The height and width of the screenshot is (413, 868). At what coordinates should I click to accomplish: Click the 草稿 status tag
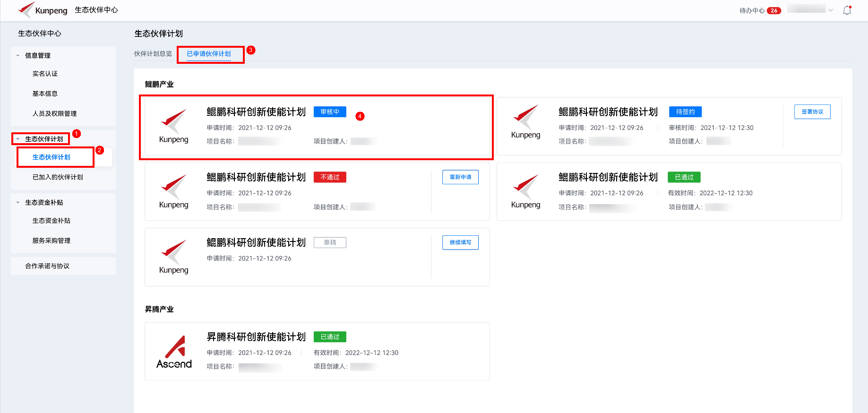[330, 242]
